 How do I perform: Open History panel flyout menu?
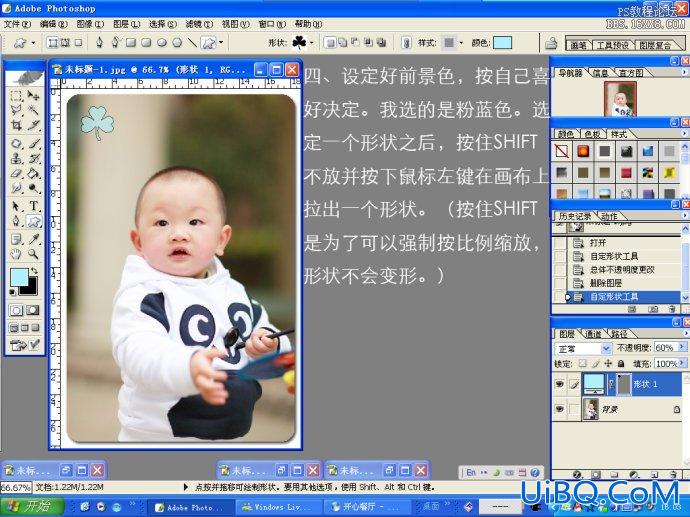(684, 216)
